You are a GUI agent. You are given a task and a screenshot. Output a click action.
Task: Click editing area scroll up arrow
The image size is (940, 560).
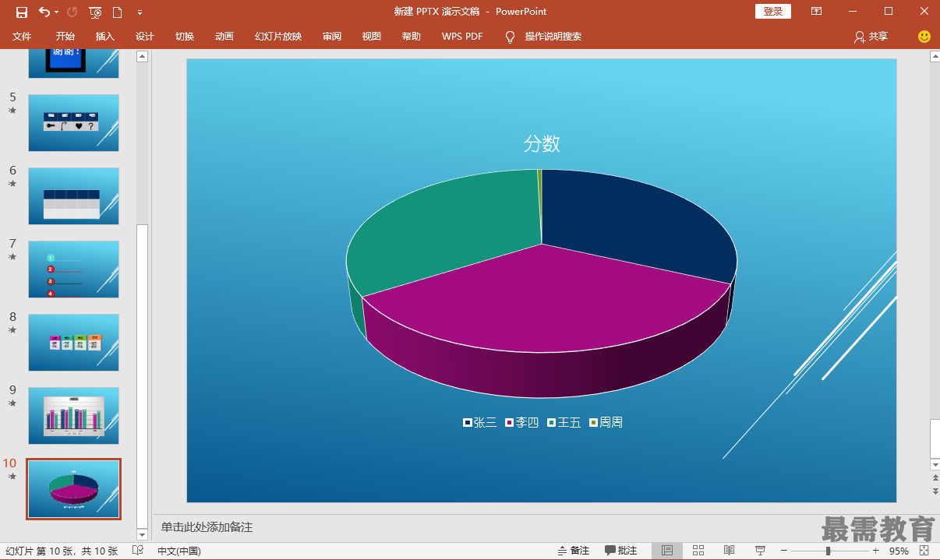point(935,56)
